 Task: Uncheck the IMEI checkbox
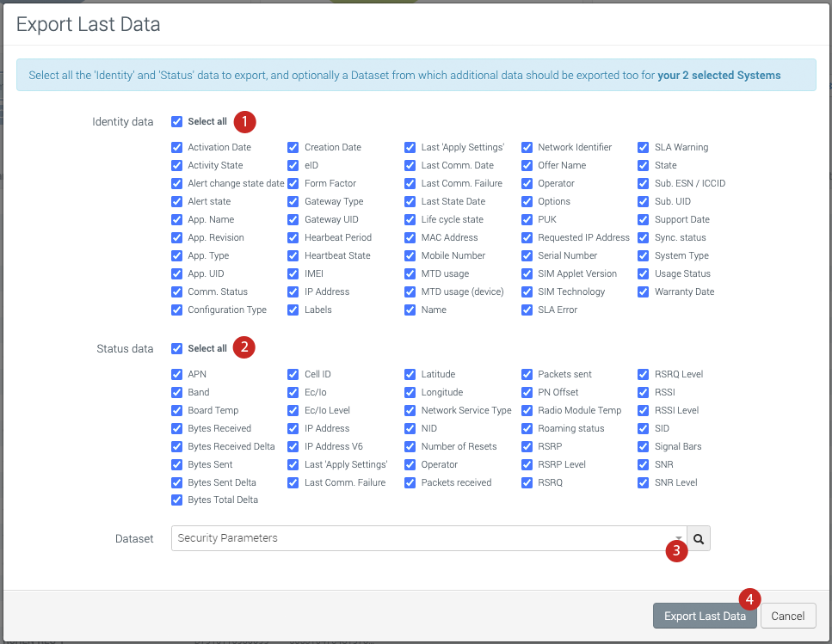(293, 273)
